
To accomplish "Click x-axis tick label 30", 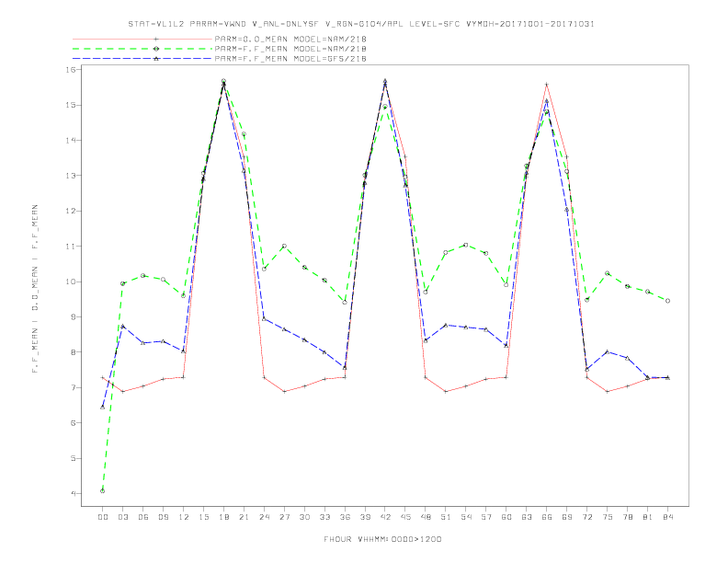I will [304, 517].
